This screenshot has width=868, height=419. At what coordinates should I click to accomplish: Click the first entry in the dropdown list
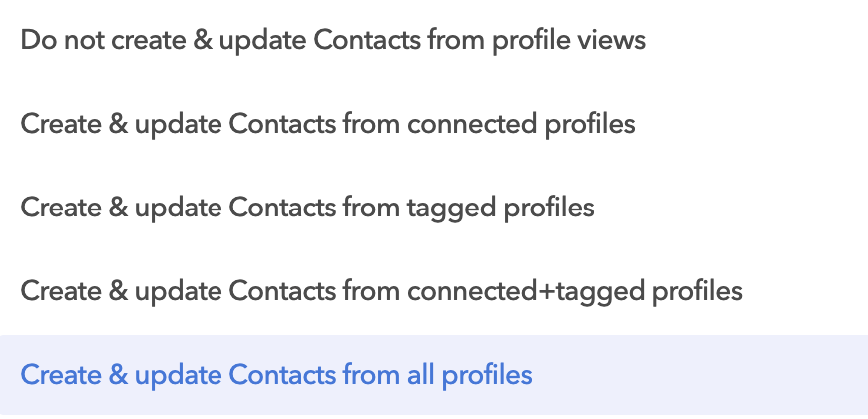(434, 42)
